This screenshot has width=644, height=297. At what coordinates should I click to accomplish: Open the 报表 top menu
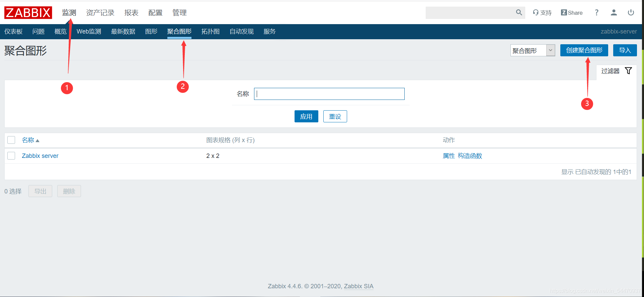point(131,13)
